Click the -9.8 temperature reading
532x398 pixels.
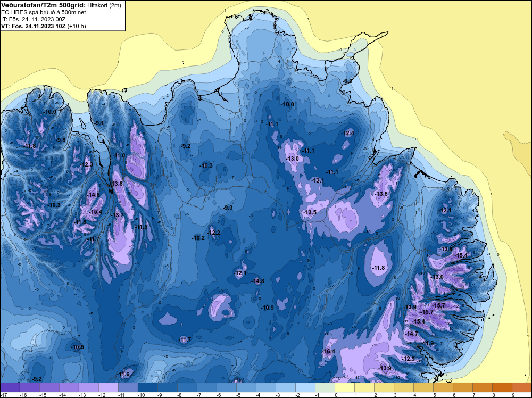(61, 140)
